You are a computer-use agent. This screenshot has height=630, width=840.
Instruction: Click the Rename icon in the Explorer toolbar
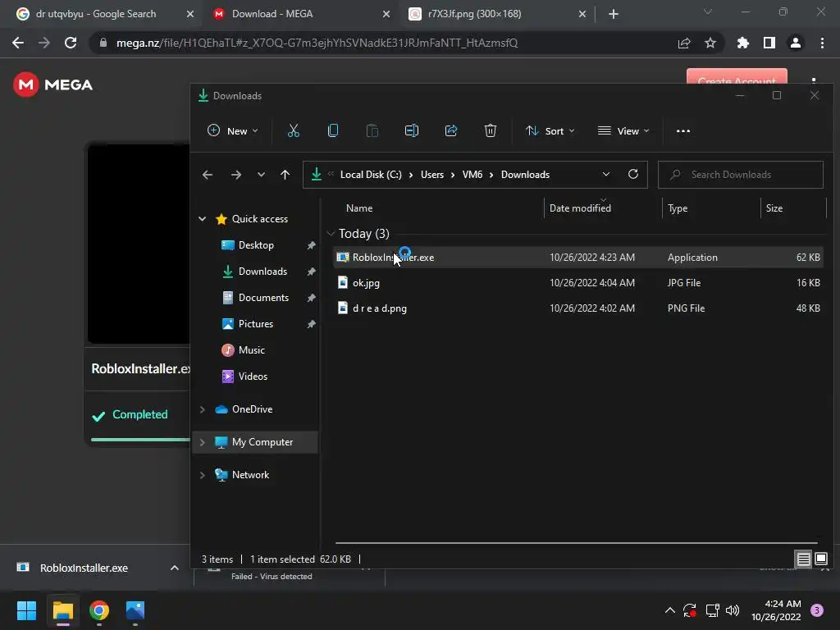(412, 130)
